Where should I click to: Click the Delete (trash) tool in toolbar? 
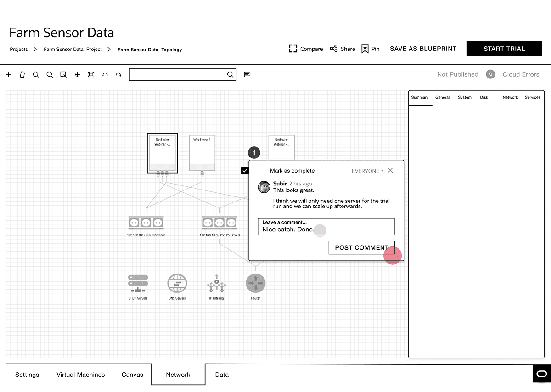coord(22,74)
